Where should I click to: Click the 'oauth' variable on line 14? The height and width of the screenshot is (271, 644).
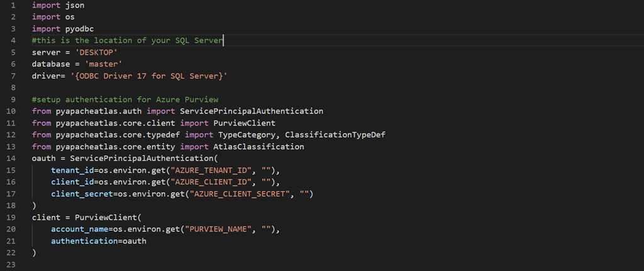click(x=44, y=158)
